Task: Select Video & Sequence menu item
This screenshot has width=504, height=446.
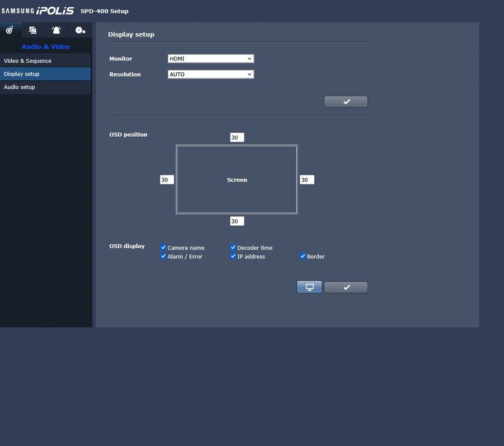Action: (45, 61)
